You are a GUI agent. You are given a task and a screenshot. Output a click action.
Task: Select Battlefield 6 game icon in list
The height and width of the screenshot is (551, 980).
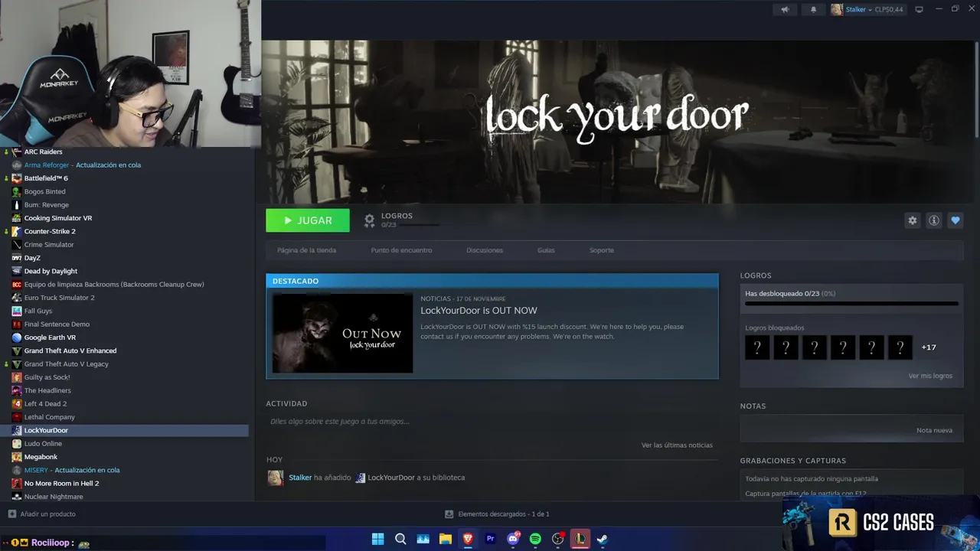coord(17,178)
